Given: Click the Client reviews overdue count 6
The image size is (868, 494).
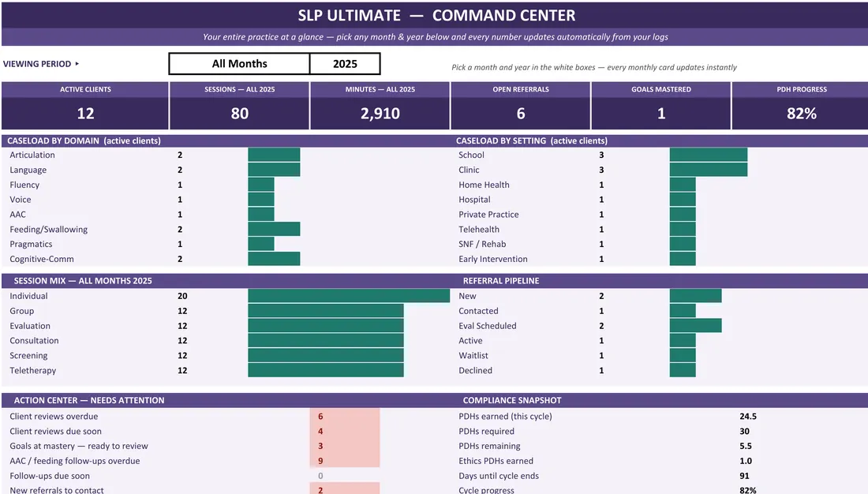Looking at the screenshot, I should tap(320, 417).
